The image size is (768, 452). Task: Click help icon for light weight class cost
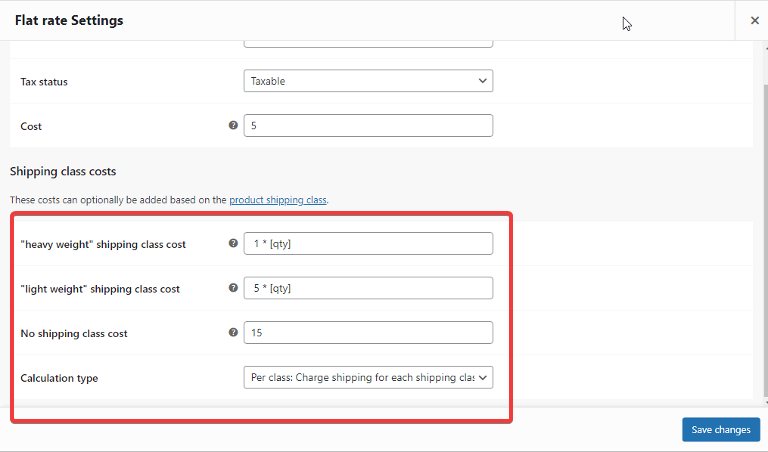coord(233,288)
